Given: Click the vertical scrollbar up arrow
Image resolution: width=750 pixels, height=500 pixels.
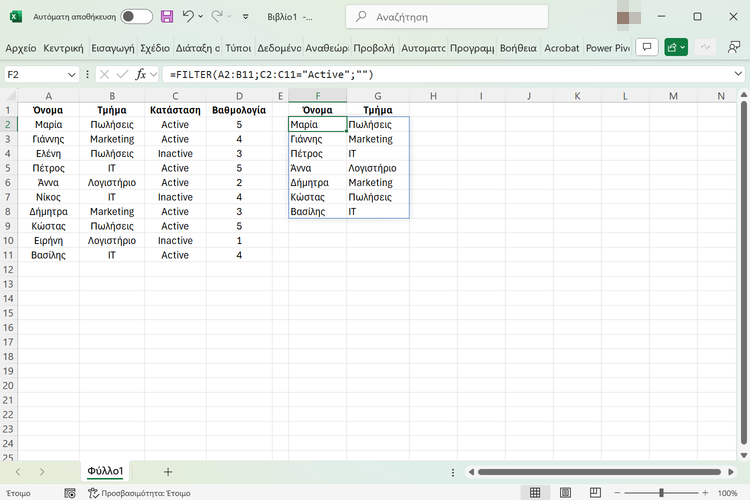Looking at the screenshot, I should (744, 95).
